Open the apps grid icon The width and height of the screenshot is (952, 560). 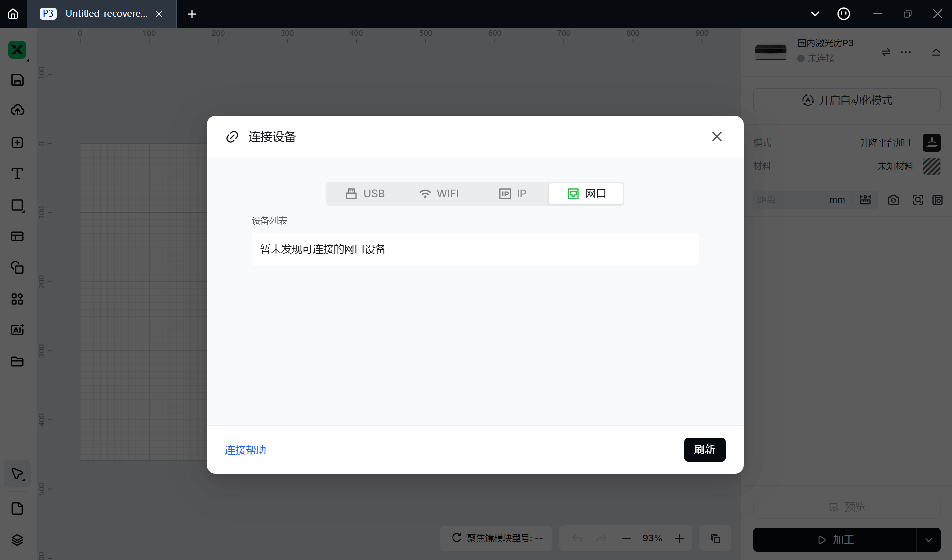click(17, 299)
